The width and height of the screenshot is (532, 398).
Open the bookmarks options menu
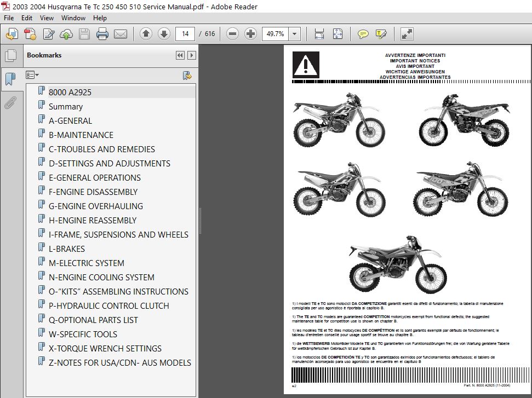[32, 75]
